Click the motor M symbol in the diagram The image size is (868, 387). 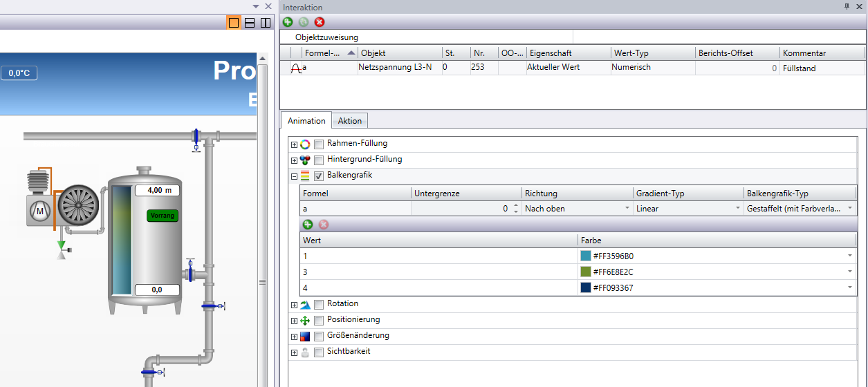40,210
